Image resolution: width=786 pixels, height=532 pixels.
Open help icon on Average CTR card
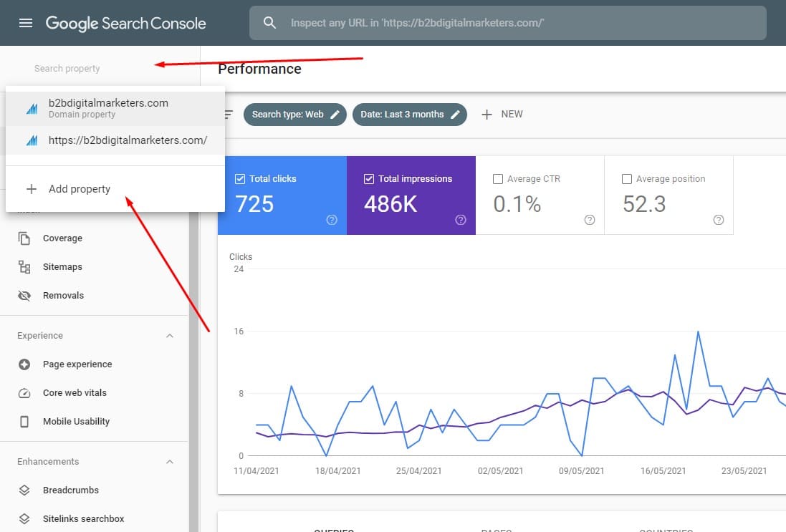(x=590, y=220)
